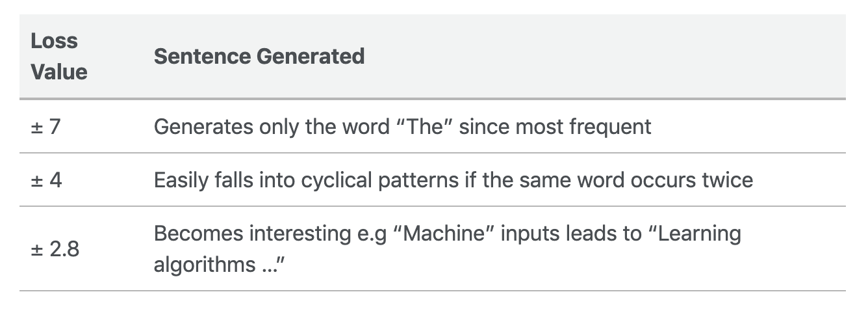Click the sentence starting "Becomes interesting e.g"

pos(447,249)
